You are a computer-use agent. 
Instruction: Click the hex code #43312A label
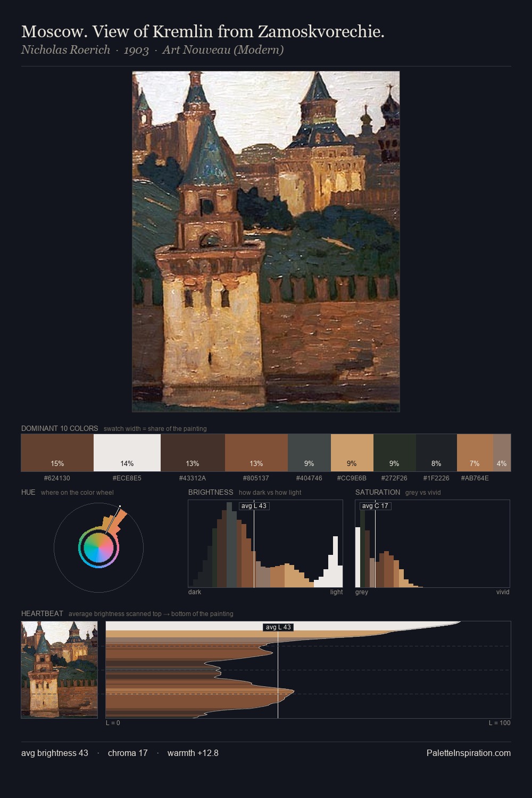[193, 478]
